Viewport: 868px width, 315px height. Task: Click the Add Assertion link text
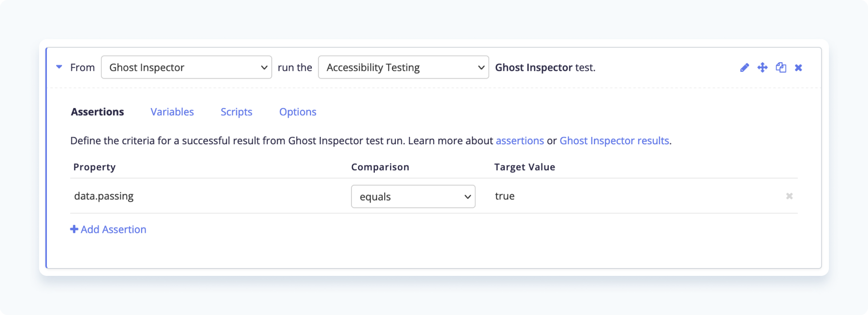click(113, 229)
